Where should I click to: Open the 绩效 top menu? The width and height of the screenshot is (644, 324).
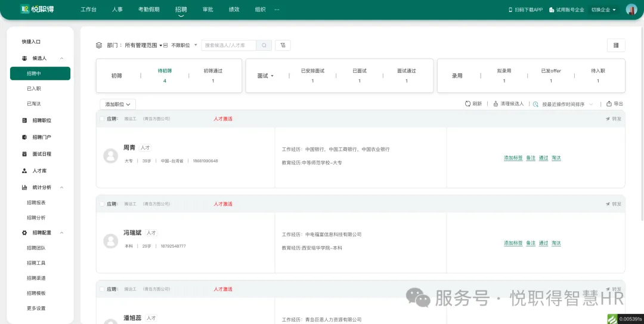pos(234,10)
